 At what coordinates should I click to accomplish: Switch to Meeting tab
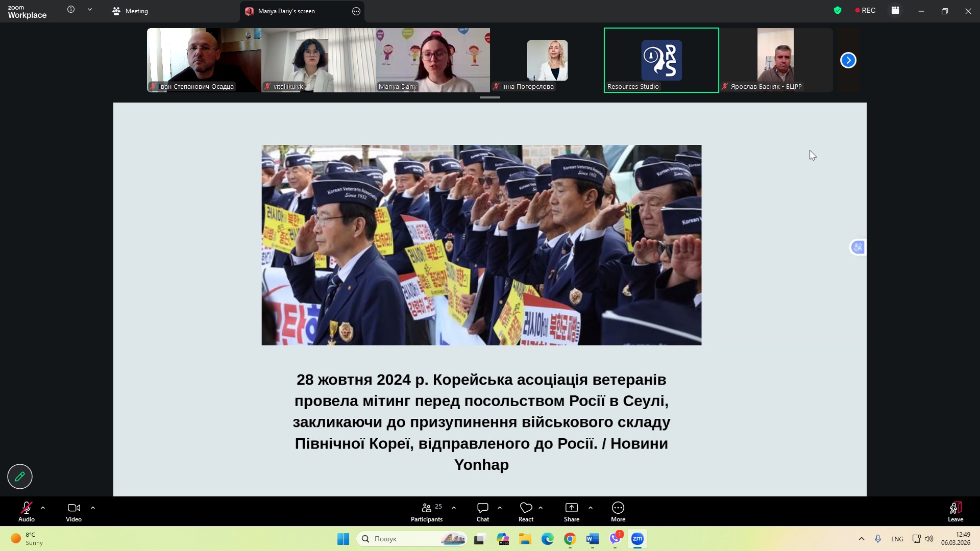[130, 11]
